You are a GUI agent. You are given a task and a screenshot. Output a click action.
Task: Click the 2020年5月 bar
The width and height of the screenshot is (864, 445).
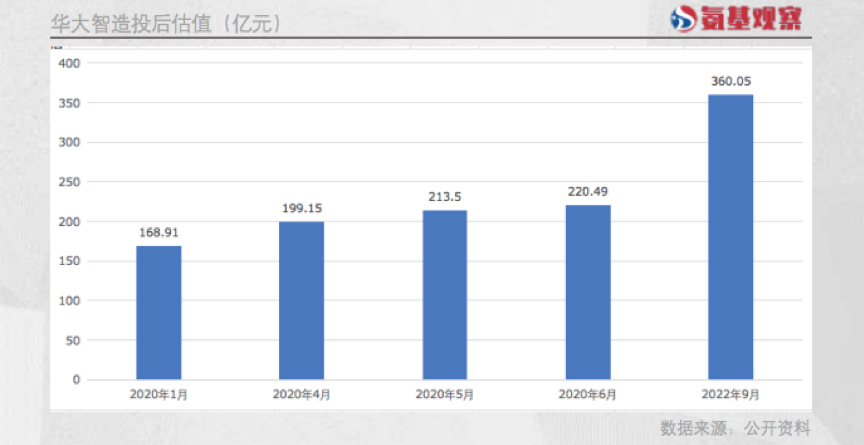444,294
